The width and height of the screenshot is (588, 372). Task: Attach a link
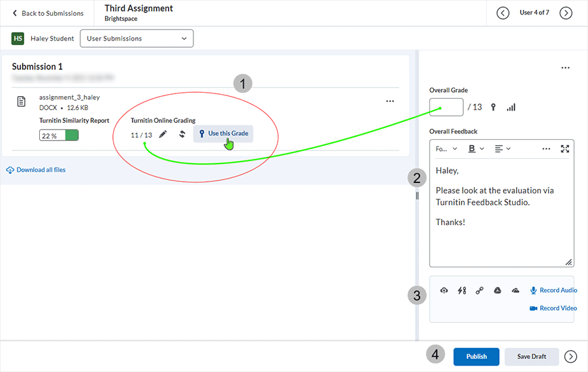[480, 290]
